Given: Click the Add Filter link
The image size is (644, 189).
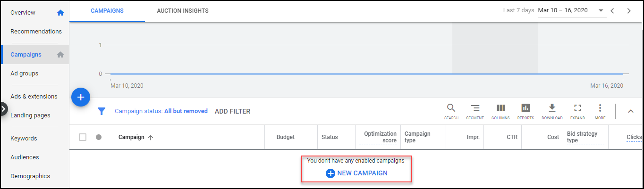Looking at the screenshot, I should coord(232,111).
